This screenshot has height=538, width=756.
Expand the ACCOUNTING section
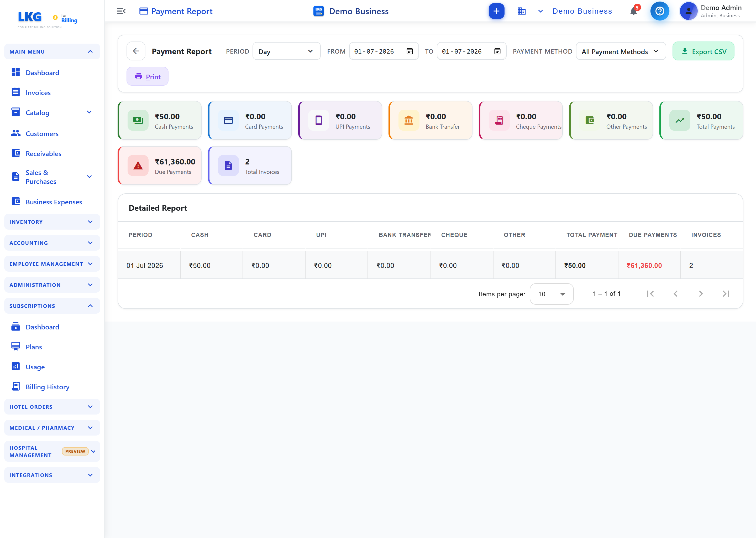(52, 243)
